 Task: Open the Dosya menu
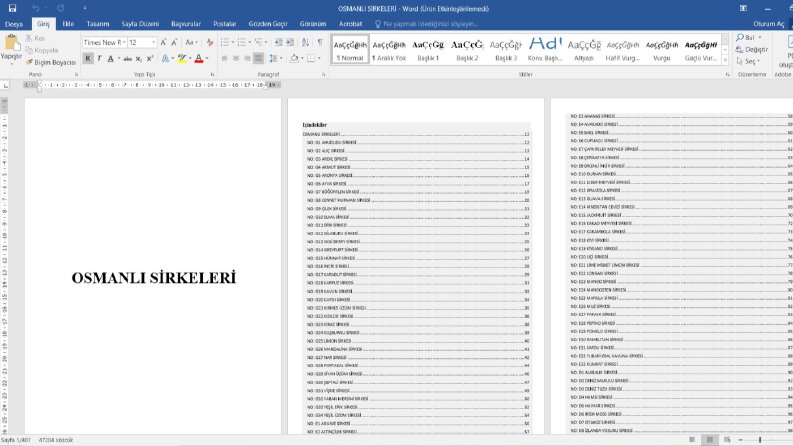(x=14, y=24)
